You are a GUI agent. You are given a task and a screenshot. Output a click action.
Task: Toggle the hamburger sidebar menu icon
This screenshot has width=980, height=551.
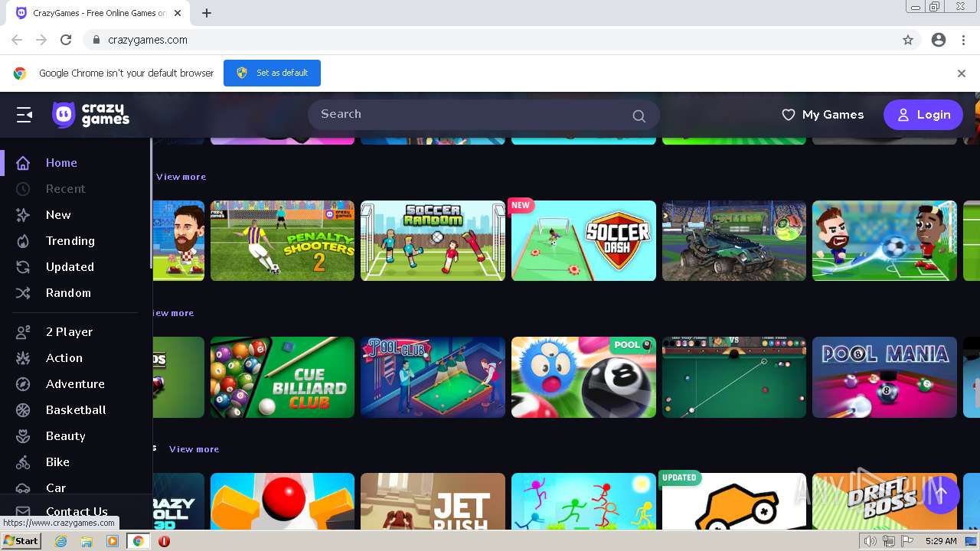[24, 115]
